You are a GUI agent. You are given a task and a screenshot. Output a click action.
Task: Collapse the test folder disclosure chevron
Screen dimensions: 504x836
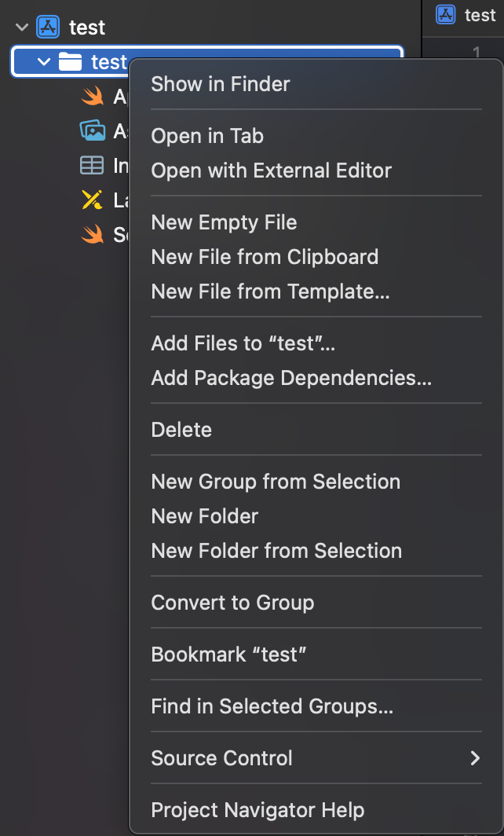(44, 62)
